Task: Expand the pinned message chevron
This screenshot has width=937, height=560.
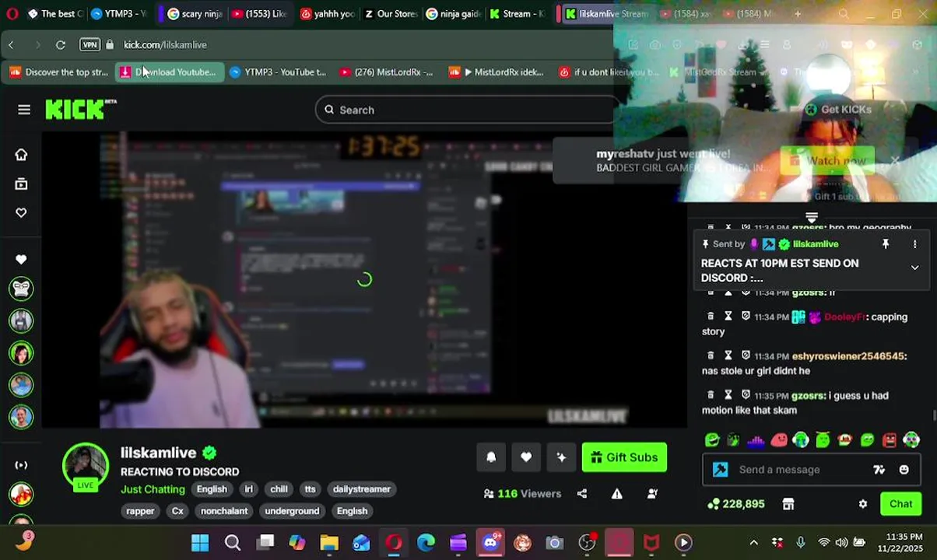Action: (x=914, y=268)
